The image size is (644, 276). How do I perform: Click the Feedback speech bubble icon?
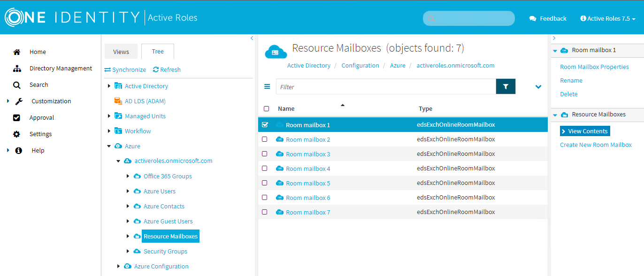point(533,19)
